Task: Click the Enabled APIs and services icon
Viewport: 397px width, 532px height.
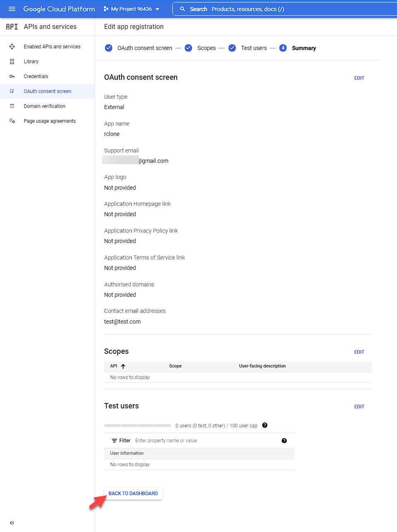Action: tap(12, 47)
